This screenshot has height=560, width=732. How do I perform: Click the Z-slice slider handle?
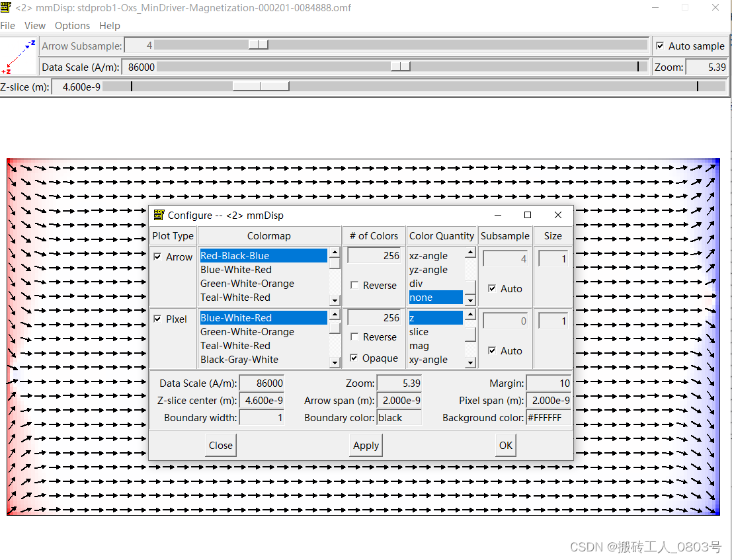tap(261, 87)
